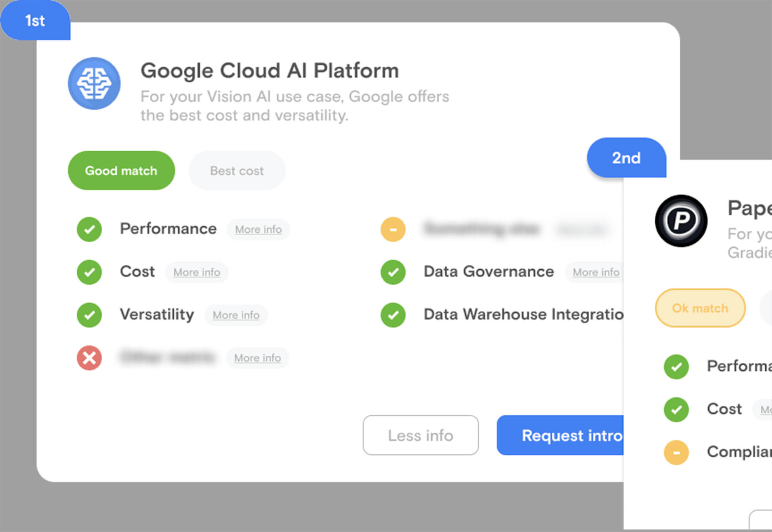The image size is (772, 532).
Task: Select the Best cost tag
Action: (237, 171)
